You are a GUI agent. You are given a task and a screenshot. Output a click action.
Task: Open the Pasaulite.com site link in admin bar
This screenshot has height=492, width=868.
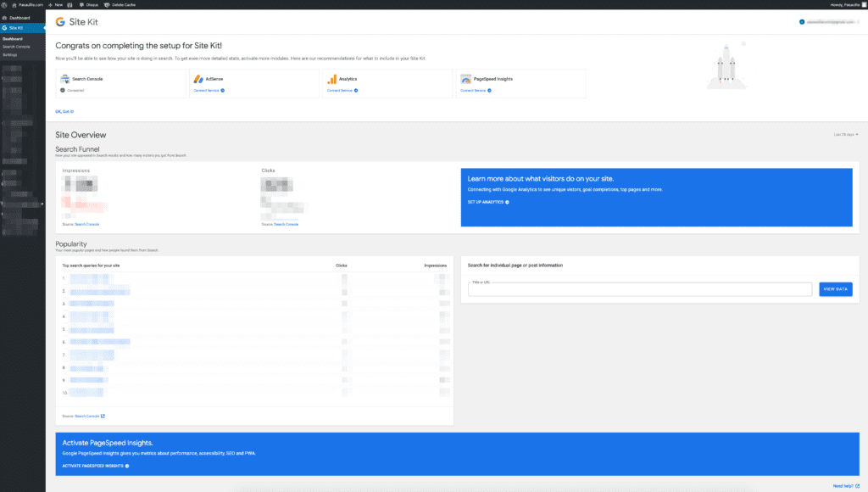click(x=28, y=4)
